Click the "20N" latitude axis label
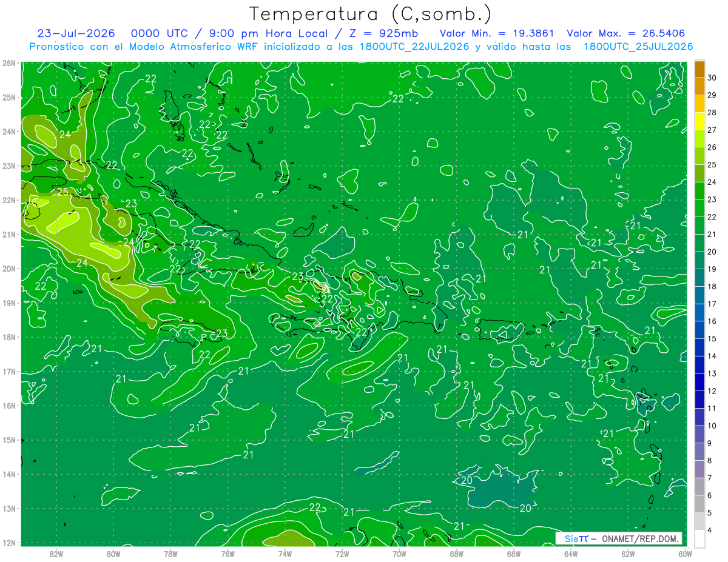Screen dimensions: 728x562 8,269
